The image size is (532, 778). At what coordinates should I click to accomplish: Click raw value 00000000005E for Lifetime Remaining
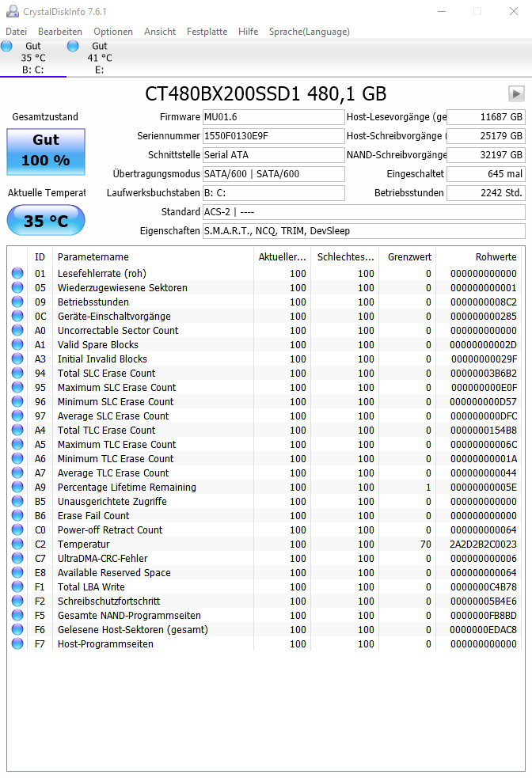point(484,487)
